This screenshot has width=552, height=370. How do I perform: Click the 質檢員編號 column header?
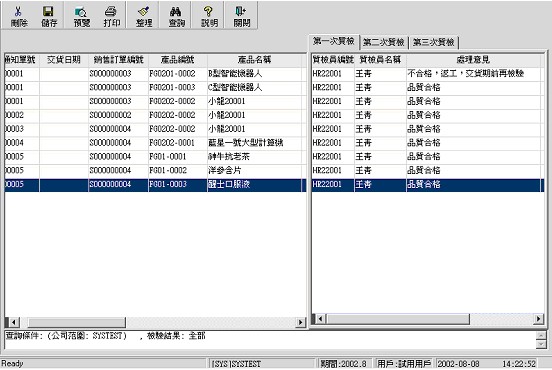[333, 60]
